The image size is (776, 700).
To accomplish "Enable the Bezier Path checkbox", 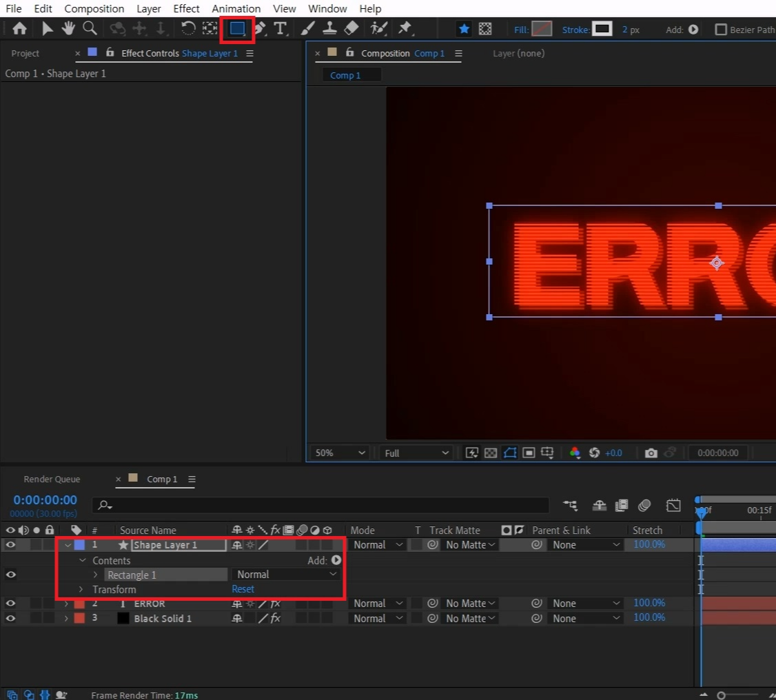I will 721,30.
